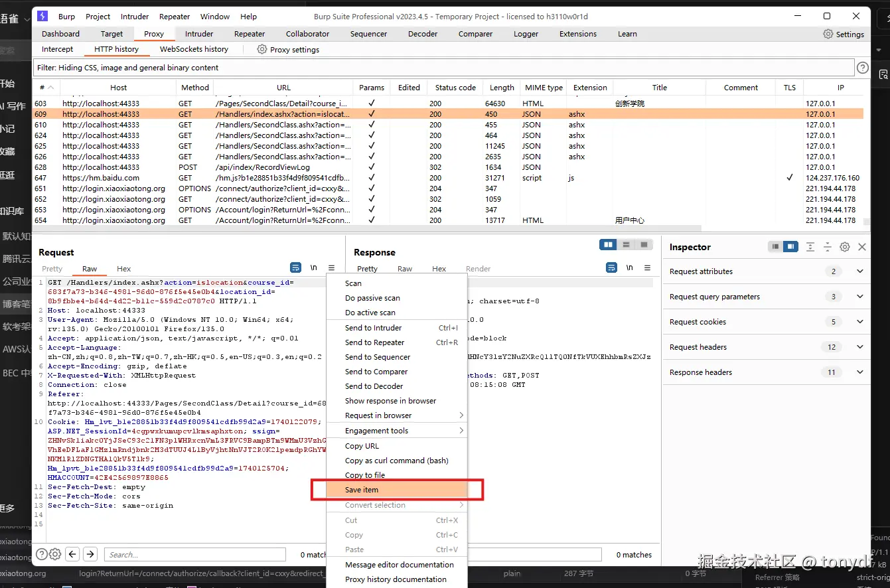Open the Extensions tab
The image size is (890, 588).
(578, 34)
